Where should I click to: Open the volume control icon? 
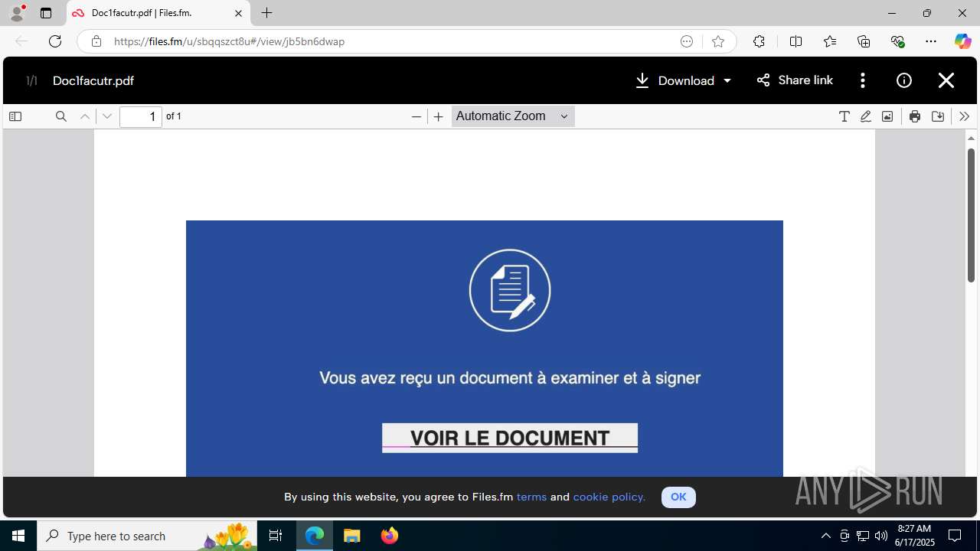[881, 536]
